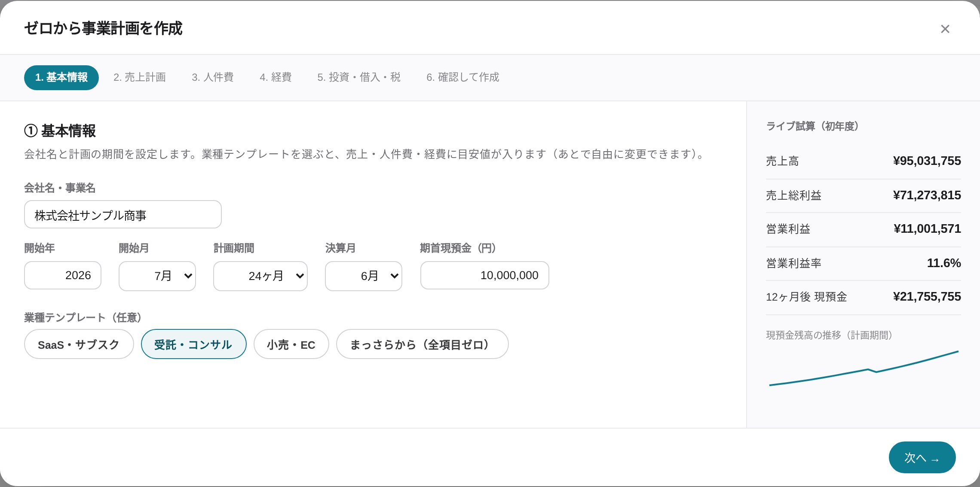Open the 5. 投資・借入・税 step
This screenshot has width=980, height=487.
(x=359, y=77)
